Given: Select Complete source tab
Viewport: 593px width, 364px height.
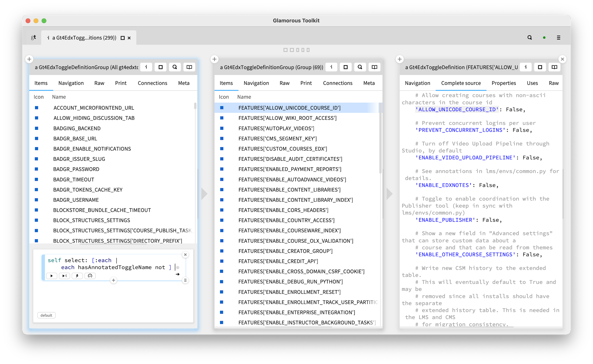Looking at the screenshot, I should tap(461, 83).
